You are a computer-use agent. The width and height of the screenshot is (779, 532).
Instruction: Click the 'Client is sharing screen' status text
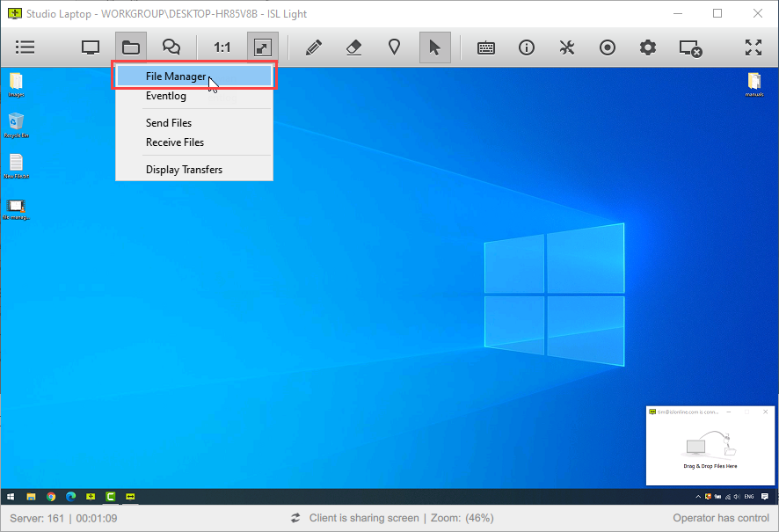pos(364,518)
